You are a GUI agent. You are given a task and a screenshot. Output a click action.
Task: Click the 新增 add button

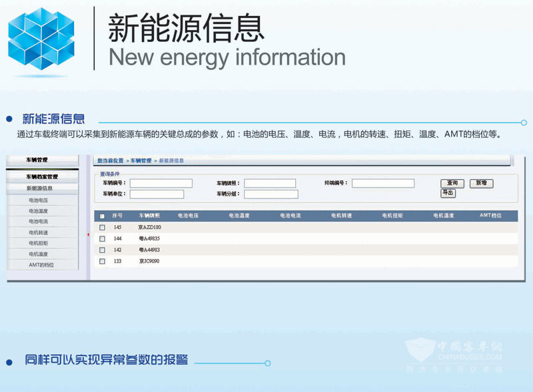point(481,184)
